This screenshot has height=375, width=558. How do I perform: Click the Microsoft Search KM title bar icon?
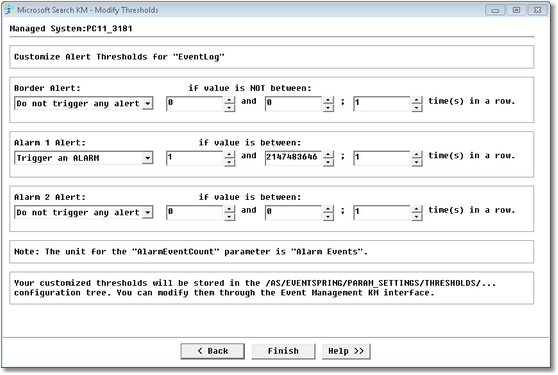pos(9,10)
